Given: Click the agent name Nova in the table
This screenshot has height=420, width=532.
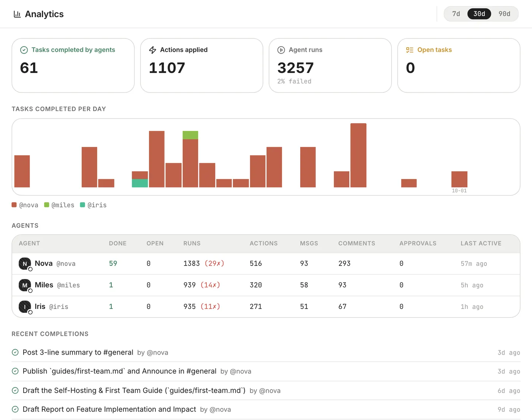Looking at the screenshot, I should (x=44, y=263).
